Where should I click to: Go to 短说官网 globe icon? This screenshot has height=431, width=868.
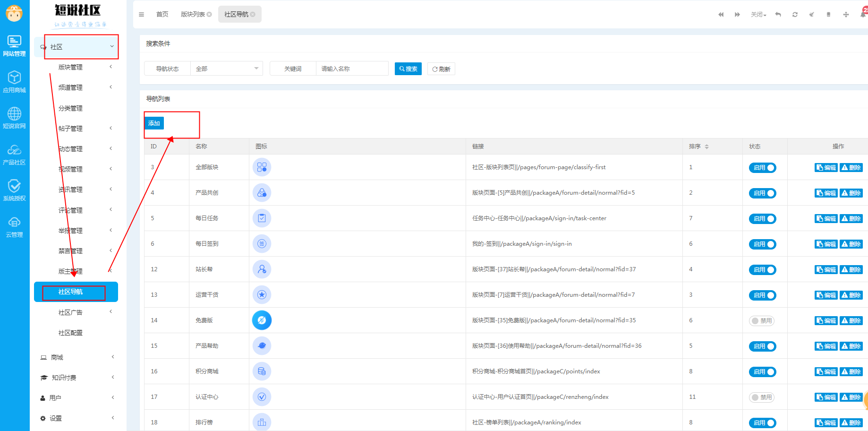click(x=14, y=118)
